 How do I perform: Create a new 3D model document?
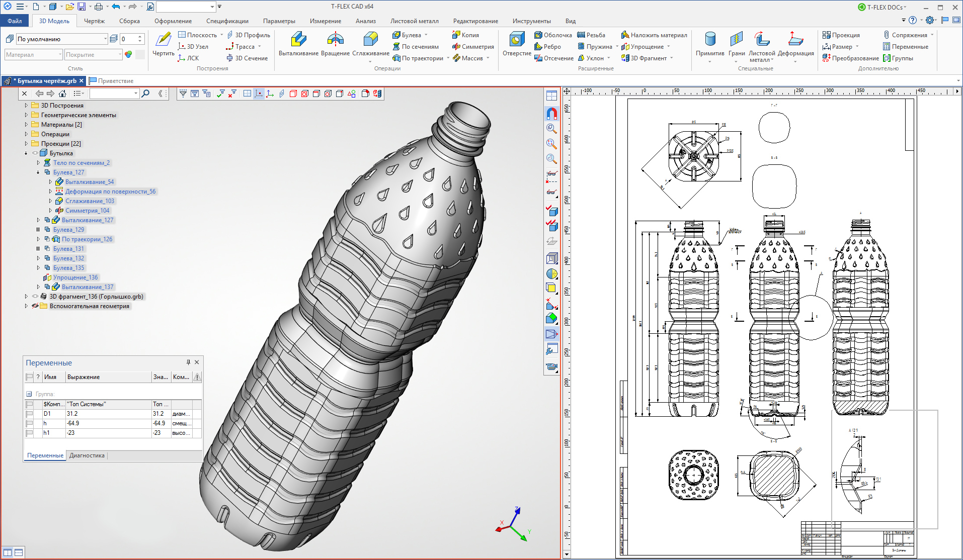click(x=52, y=7)
